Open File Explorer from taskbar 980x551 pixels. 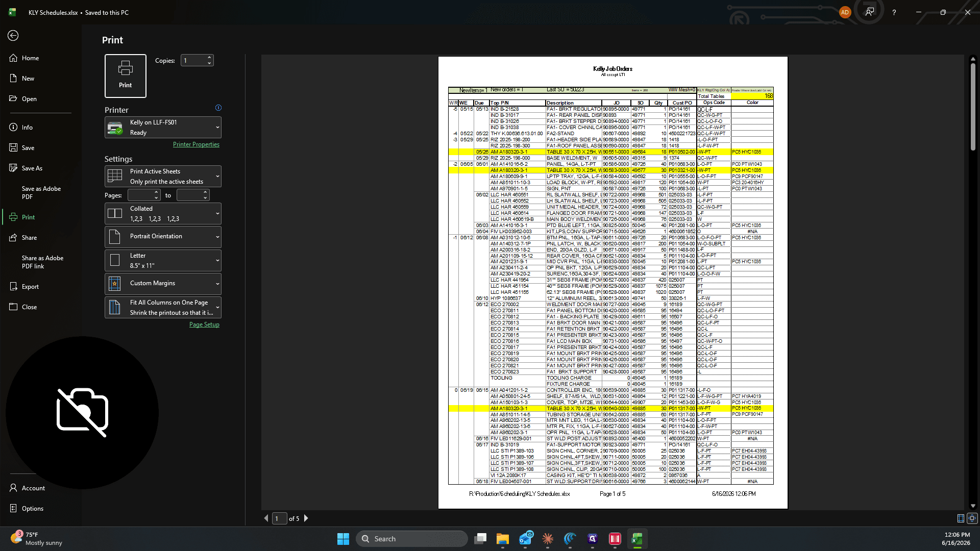pyautogui.click(x=503, y=539)
